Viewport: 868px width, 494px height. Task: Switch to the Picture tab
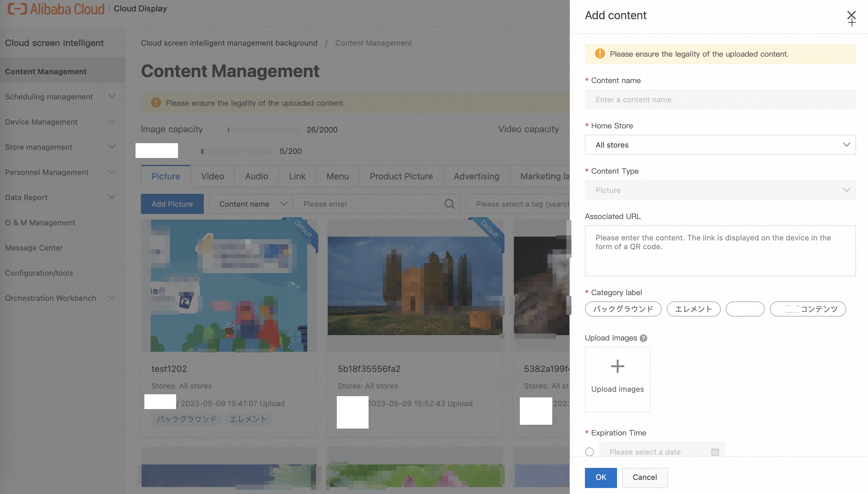pos(165,176)
